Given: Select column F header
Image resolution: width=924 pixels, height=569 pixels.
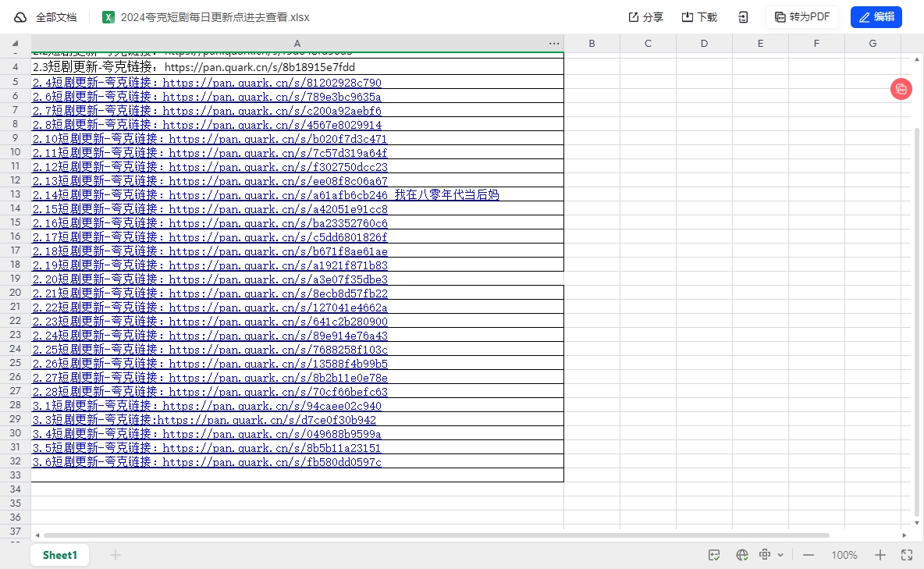Looking at the screenshot, I should point(816,43).
